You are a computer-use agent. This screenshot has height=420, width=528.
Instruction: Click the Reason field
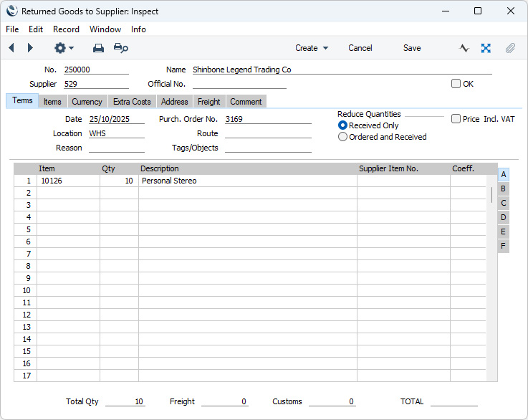[117, 148]
